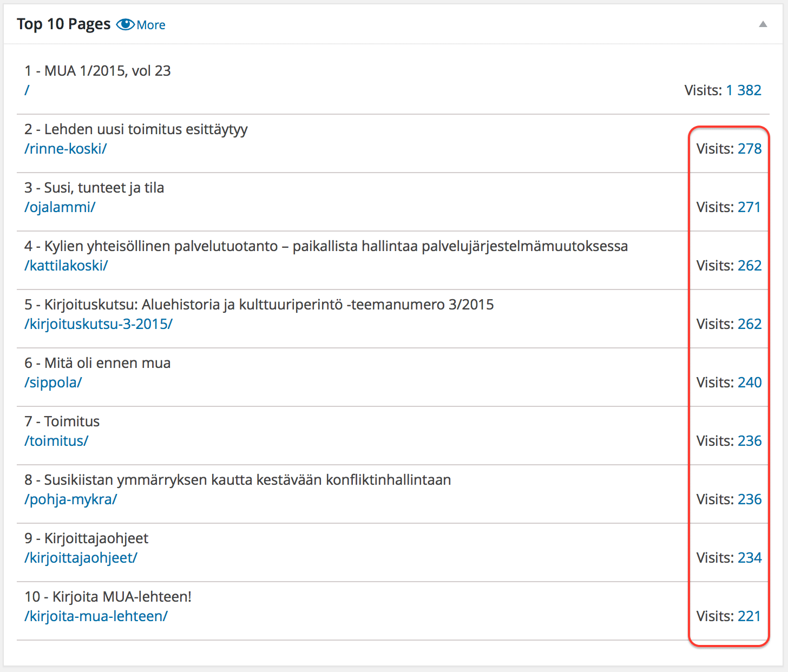Select the title starting "4 - Kylien yhteisöllinen palvelutuotanto"
Viewport: 788px width, 672px height.
pyautogui.click(x=326, y=246)
